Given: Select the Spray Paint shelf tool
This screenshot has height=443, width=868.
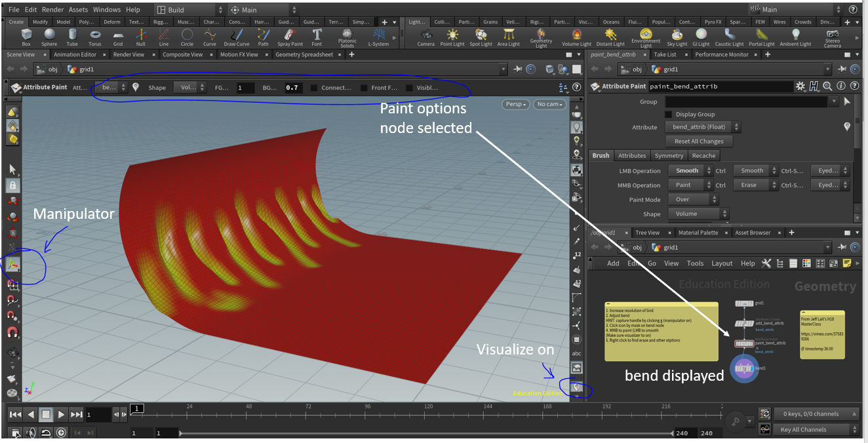Looking at the screenshot, I should (x=290, y=37).
